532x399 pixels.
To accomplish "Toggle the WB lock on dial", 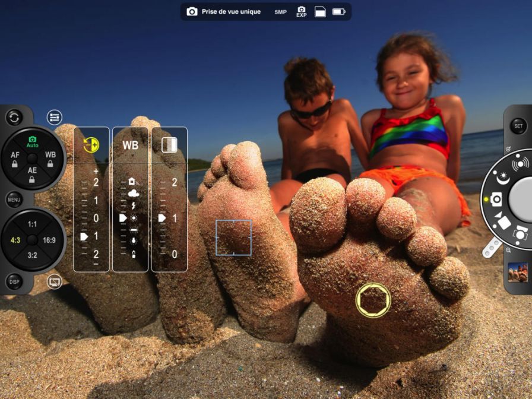I will (x=50, y=159).
